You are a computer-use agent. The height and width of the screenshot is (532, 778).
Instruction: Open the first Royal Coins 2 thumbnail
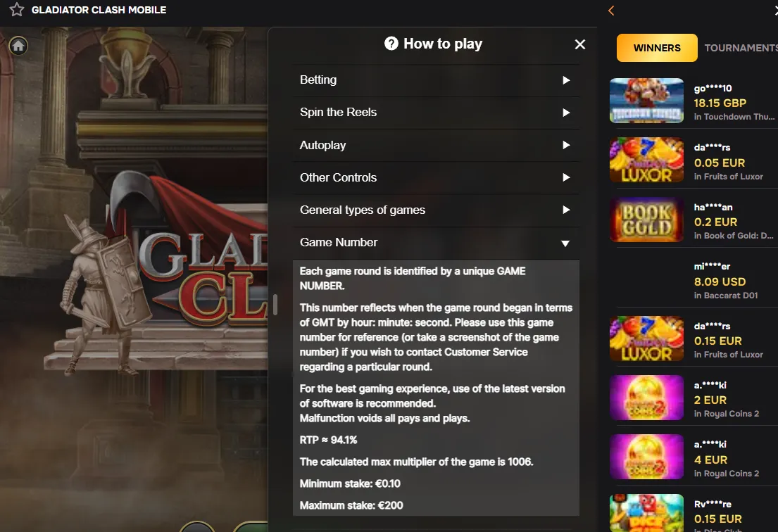point(646,398)
